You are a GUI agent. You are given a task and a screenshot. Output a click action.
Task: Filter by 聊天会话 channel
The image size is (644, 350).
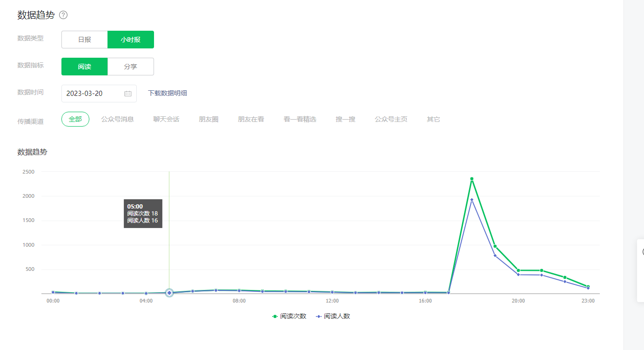pyautogui.click(x=167, y=119)
